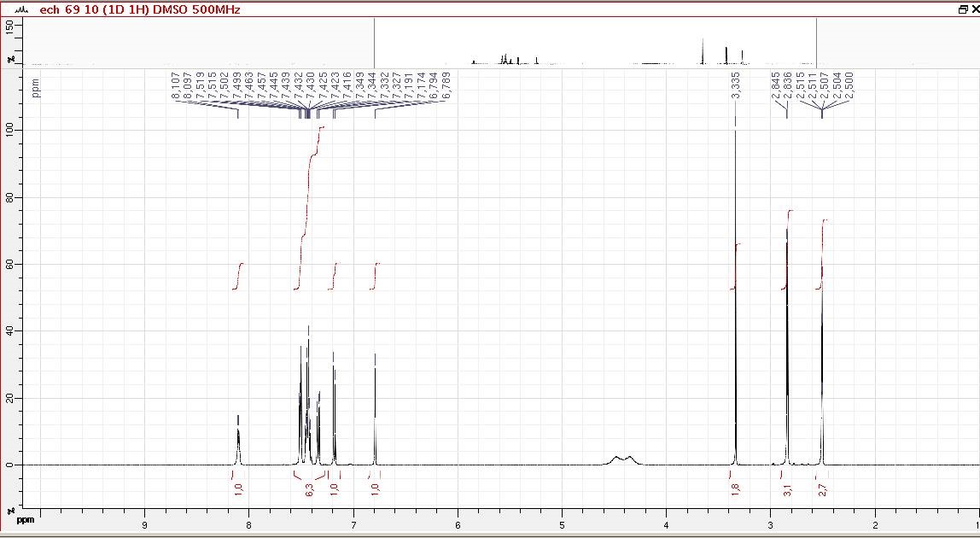Click the 2,7 integral value

[822, 488]
